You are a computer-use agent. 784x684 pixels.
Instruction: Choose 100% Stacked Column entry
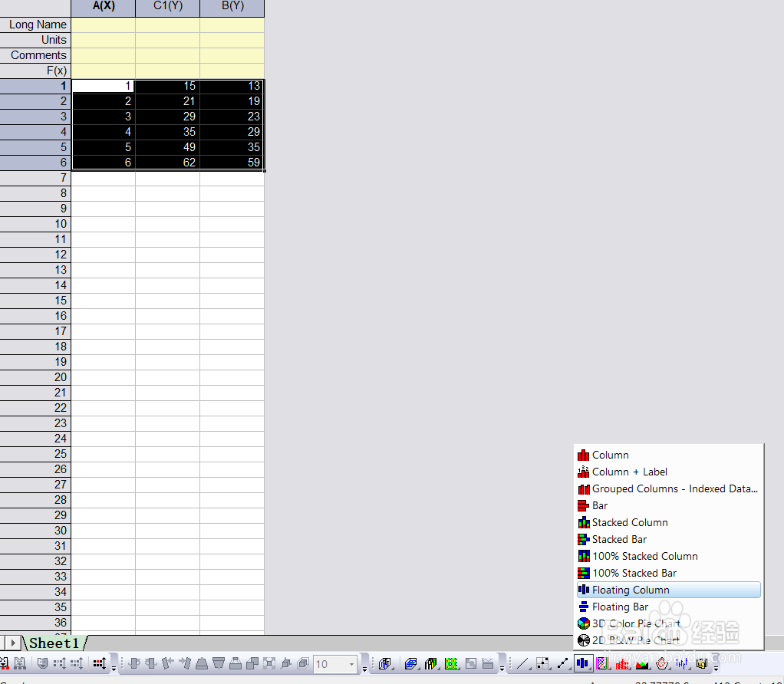[x=668, y=556]
